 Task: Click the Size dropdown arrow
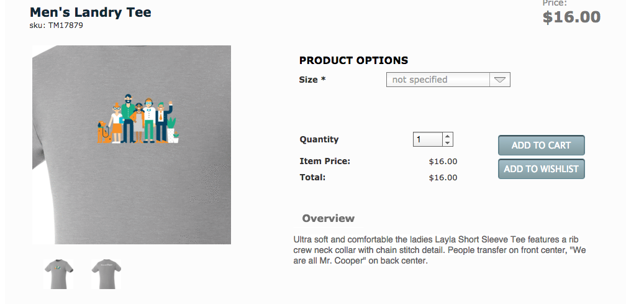point(500,80)
